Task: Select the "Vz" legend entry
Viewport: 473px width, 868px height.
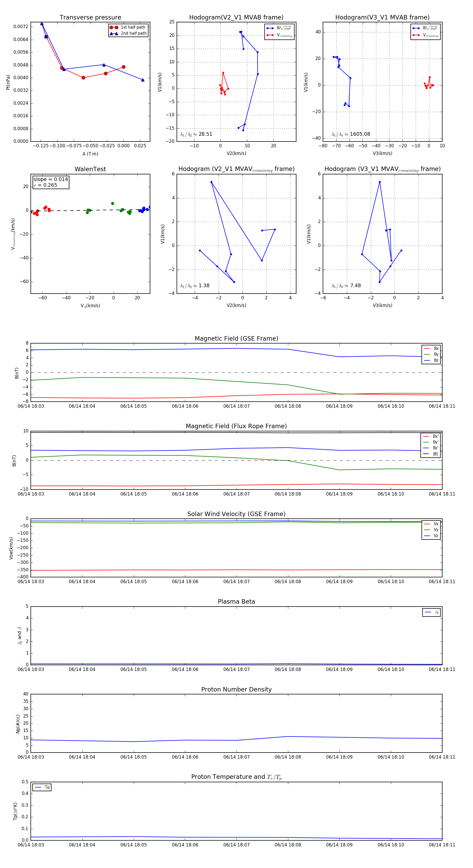Action: point(431,536)
